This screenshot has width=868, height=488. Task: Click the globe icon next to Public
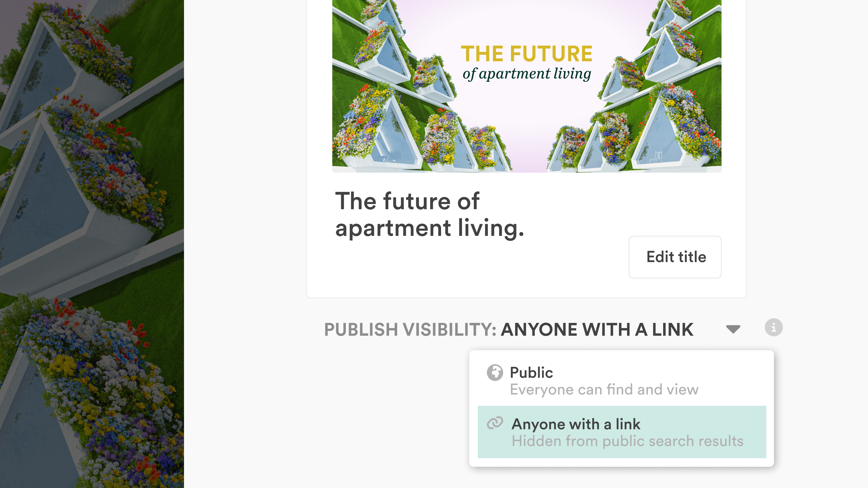[x=495, y=373]
